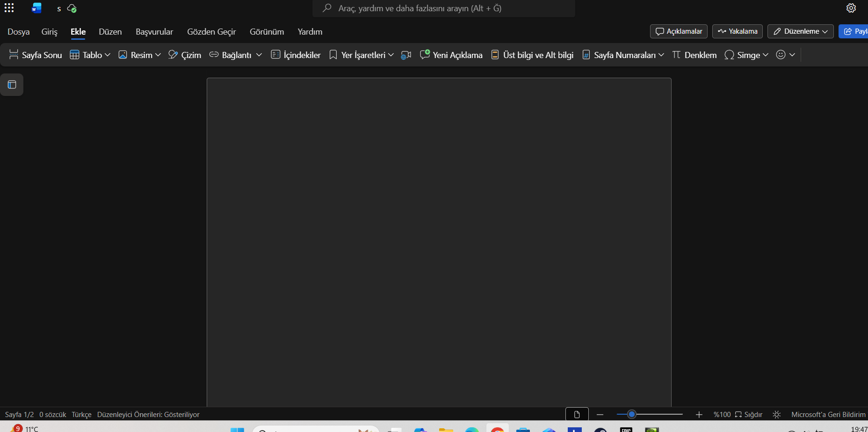Open the navigation pane sidebar icon
This screenshot has height=432, width=868.
click(x=12, y=85)
